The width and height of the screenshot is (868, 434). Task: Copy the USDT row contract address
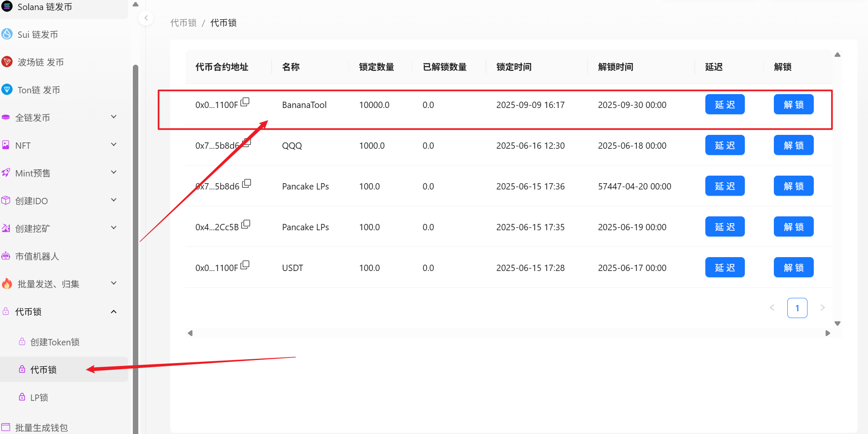(245, 265)
